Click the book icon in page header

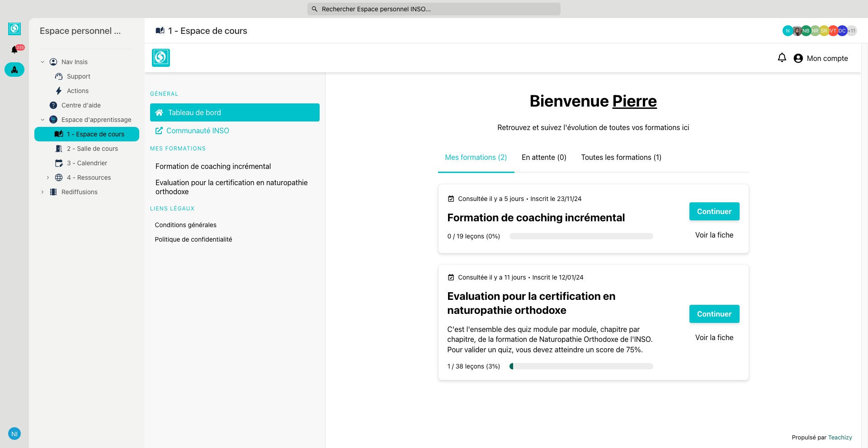(x=160, y=31)
